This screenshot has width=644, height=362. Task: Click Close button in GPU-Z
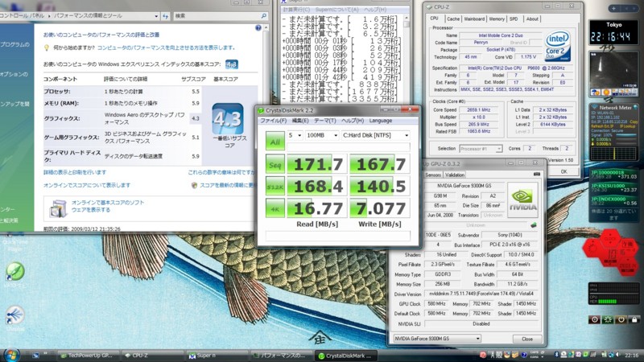pyautogui.click(x=527, y=339)
